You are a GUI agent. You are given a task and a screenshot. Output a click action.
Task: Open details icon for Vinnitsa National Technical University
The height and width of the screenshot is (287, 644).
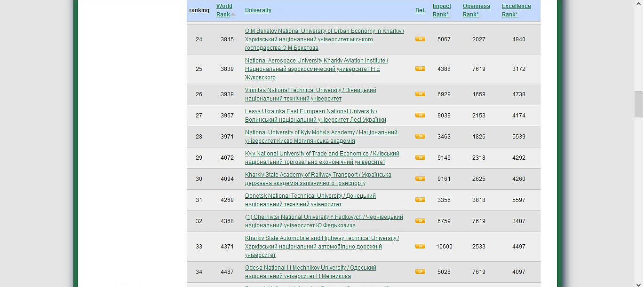click(x=420, y=94)
